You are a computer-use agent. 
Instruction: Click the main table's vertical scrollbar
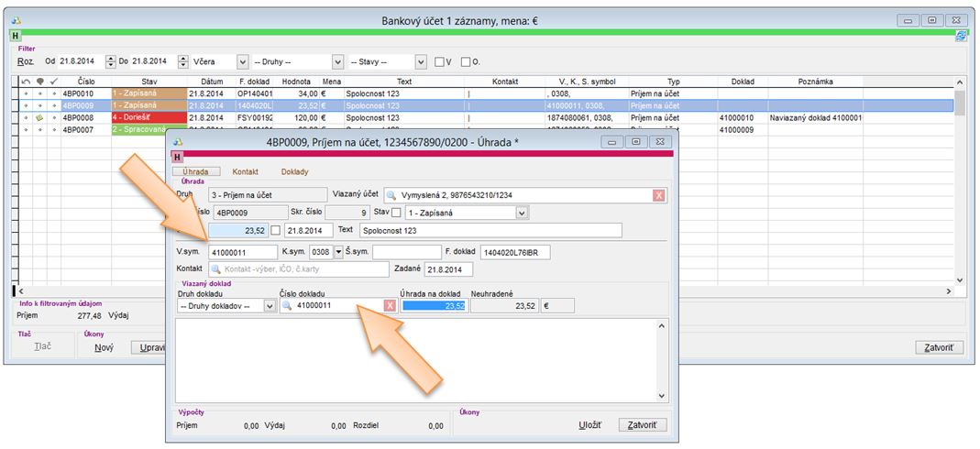[x=960, y=183]
